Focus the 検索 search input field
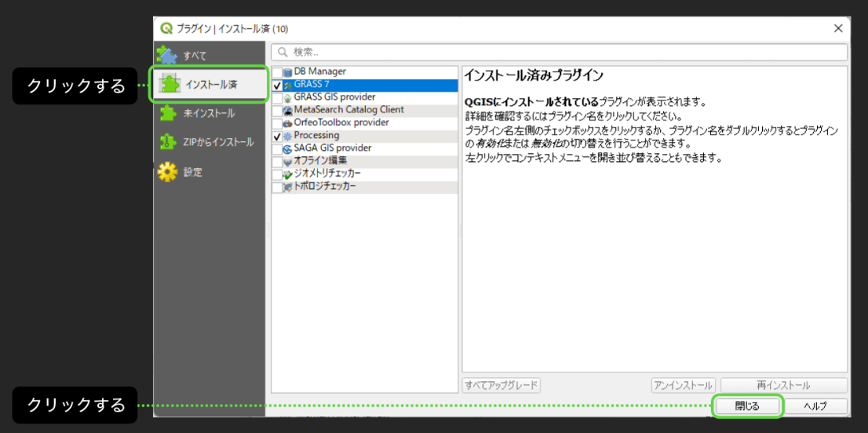 (559, 52)
